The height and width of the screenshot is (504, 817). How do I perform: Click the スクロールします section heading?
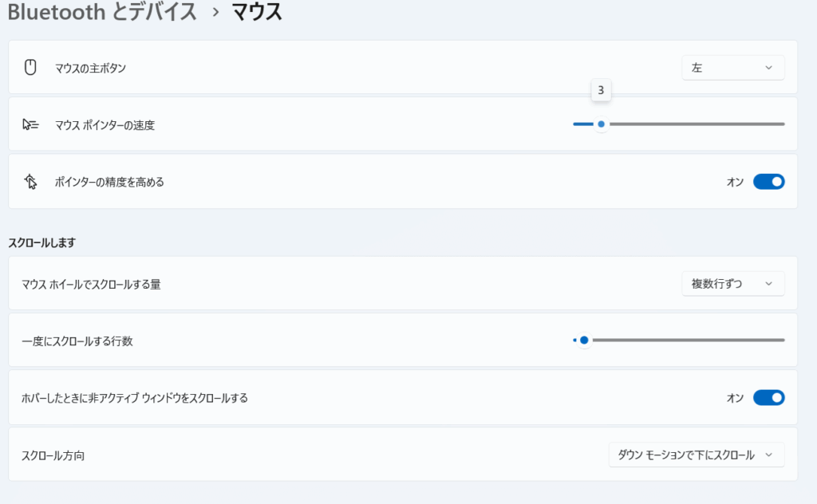pos(41,242)
